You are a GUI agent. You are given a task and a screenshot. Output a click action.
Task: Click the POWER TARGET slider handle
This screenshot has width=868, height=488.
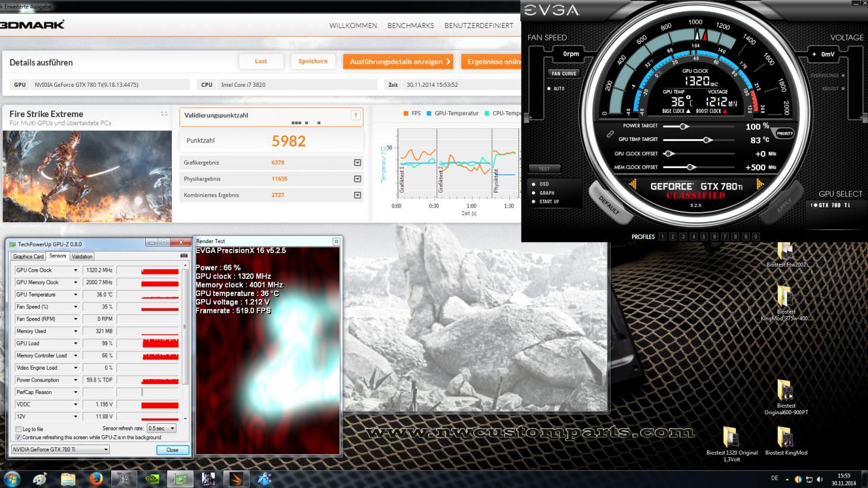click(x=684, y=126)
